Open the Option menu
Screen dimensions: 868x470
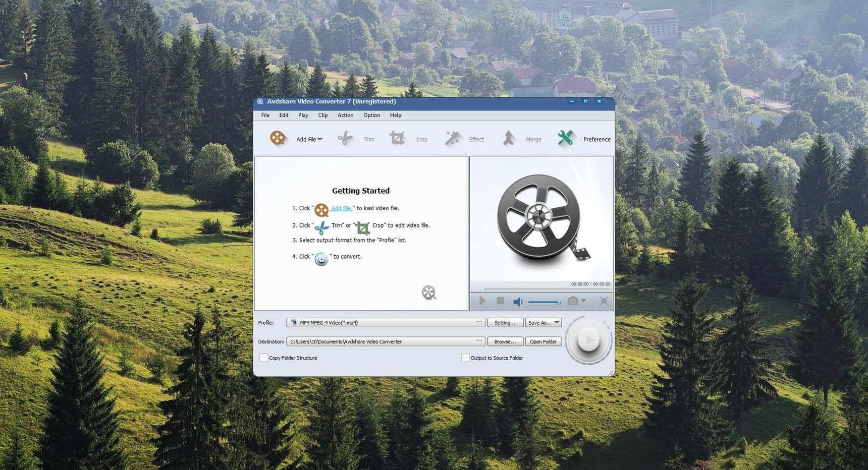pyautogui.click(x=372, y=115)
